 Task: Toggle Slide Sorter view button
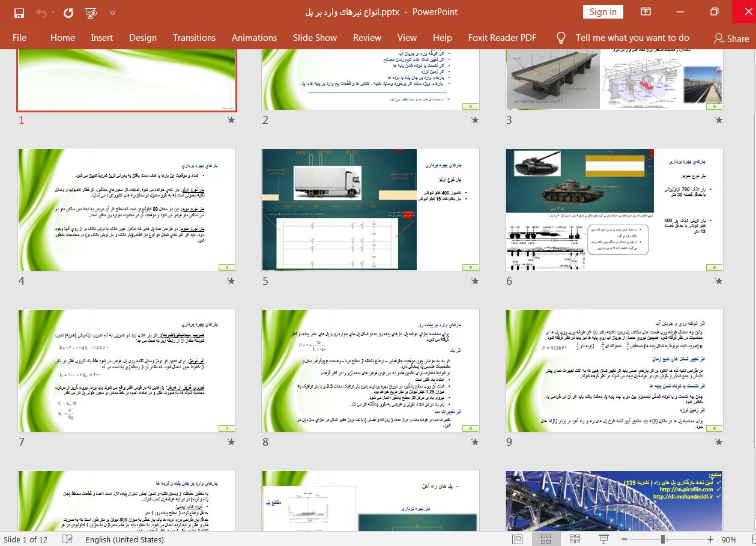coord(546,539)
